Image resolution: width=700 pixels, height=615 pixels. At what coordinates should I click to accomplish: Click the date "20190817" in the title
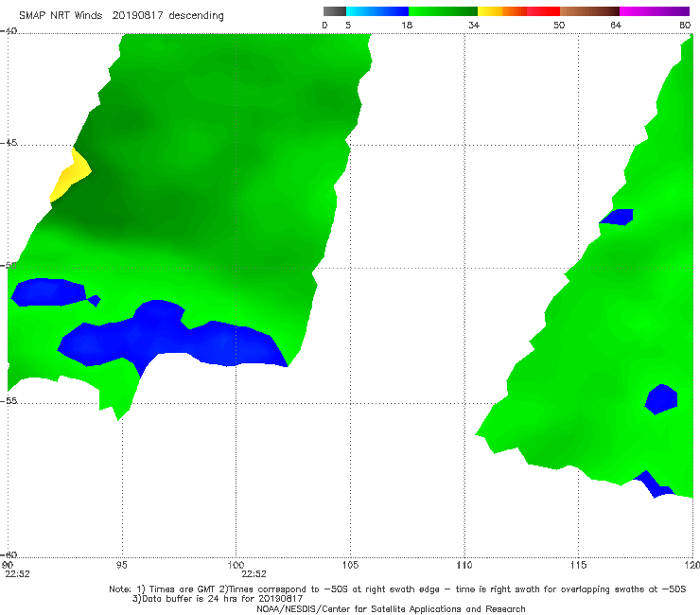point(137,15)
